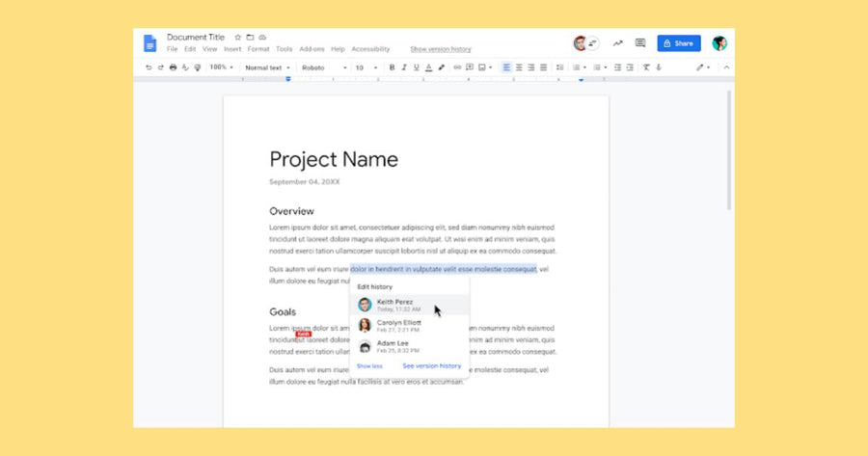Open the account profile avatar
Viewport: 868px width, 456px height.
tap(719, 43)
